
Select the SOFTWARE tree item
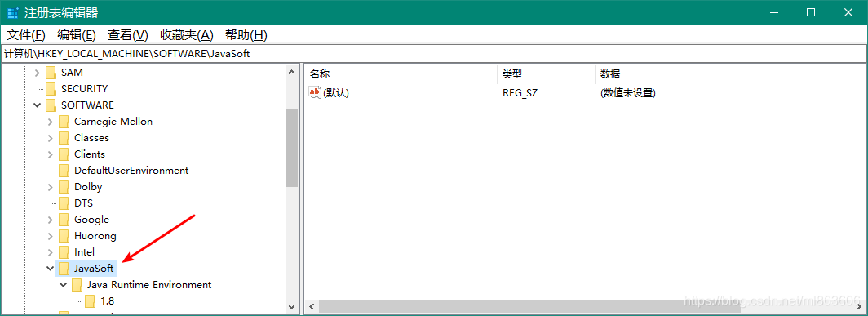click(x=87, y=105)
